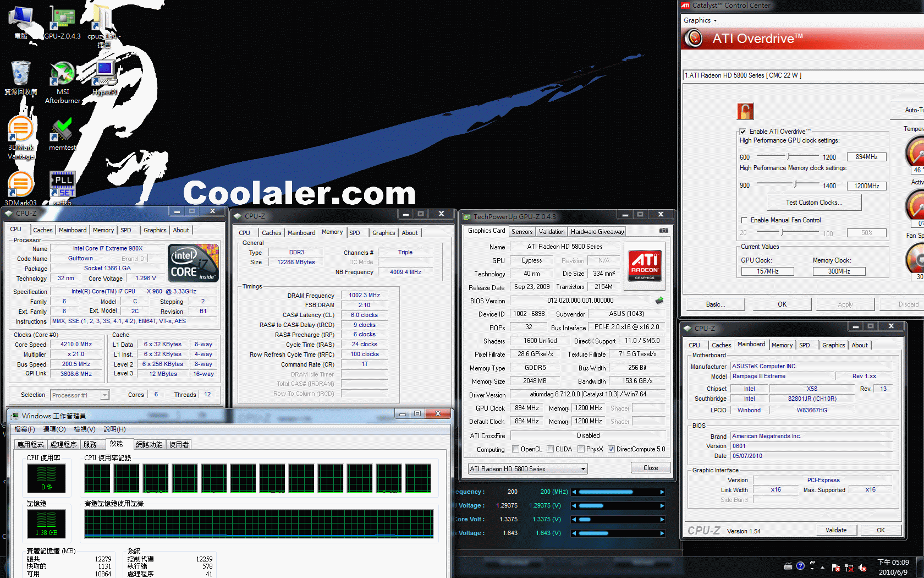
Task: Click the Intel Core i7 logo in CPU-Z
Action: coord(193,263)
